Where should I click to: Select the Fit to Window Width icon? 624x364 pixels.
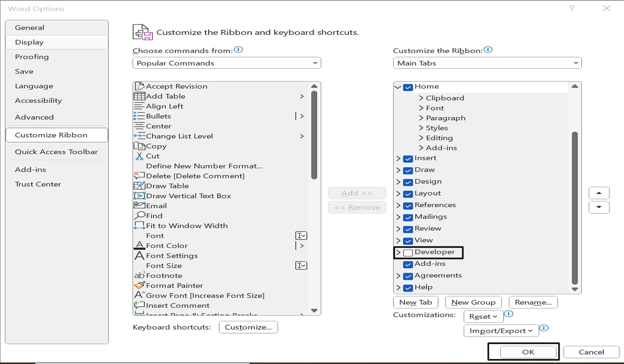point(139,226)
